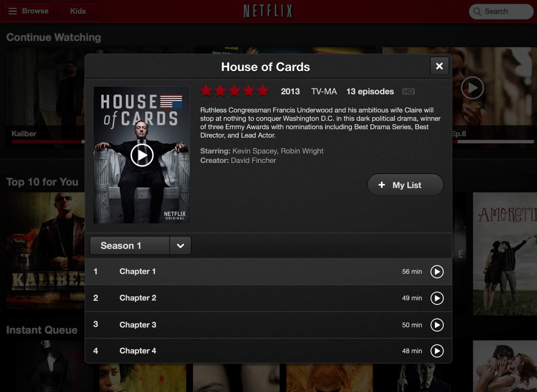Open the Kaliber poster in Top 10
Screen dimensions: 537x392
tap(45, 251)
